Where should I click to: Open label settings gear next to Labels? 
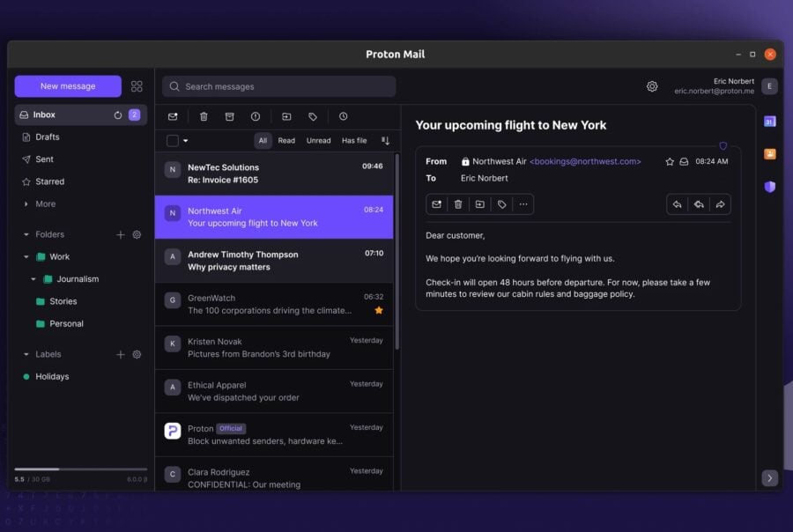click(137, 354)
